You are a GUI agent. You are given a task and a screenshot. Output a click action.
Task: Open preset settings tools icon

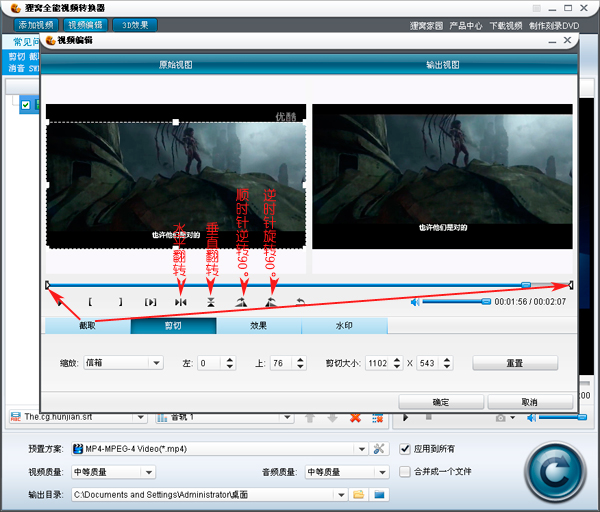tap(379, 449)
